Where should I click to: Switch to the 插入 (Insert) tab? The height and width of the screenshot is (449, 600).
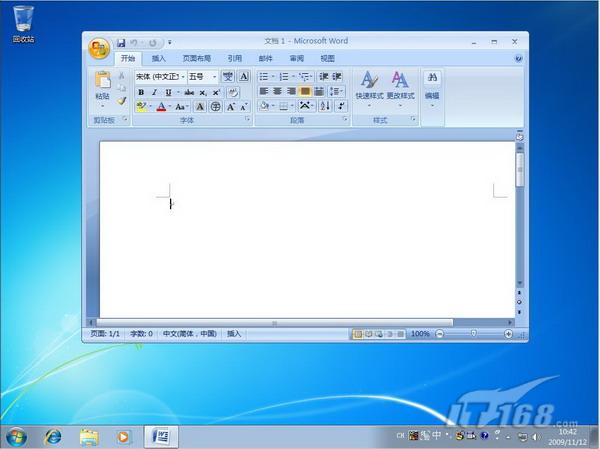159,59
